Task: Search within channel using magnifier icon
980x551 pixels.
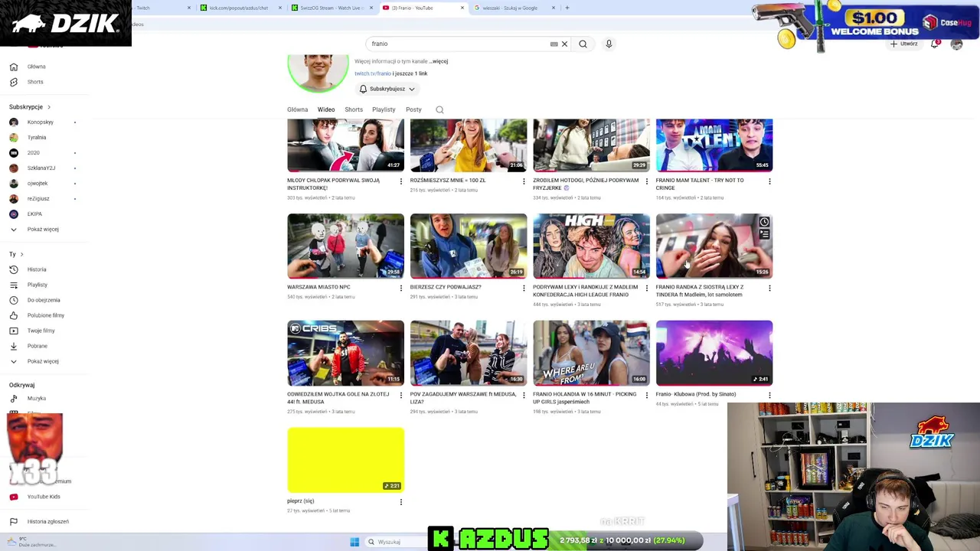Action: [439, 109]
